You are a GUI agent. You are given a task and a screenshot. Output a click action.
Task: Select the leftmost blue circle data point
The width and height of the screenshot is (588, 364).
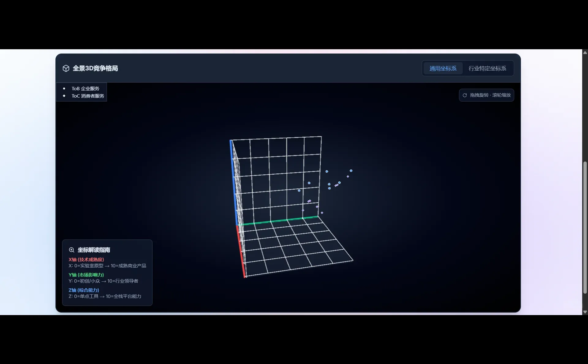pos(299,191)
